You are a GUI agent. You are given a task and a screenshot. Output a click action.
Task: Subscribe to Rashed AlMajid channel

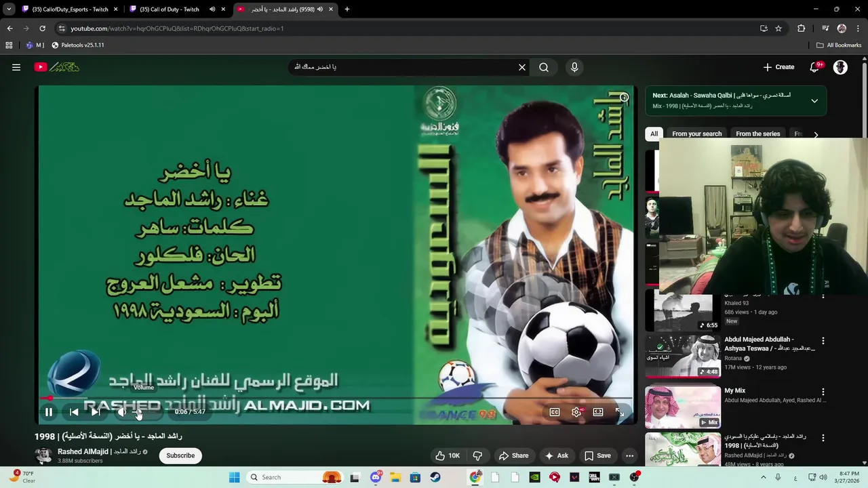click(180, 455)
